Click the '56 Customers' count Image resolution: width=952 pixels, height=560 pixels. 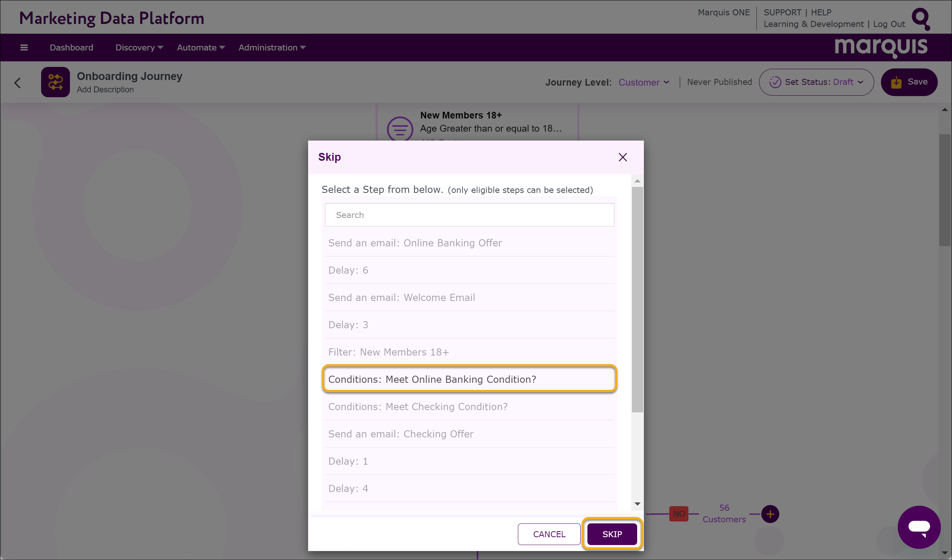tap(724, 513)
